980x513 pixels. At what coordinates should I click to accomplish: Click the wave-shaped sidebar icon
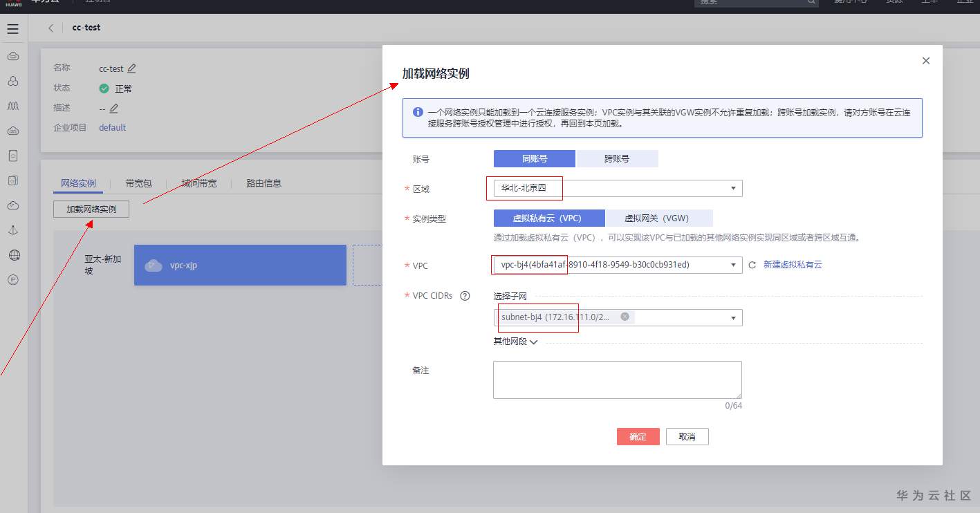coord(13,106)
